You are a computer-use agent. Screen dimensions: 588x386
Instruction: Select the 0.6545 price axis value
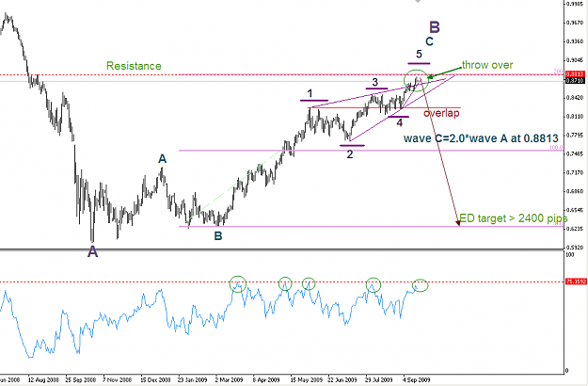[x=576, y=210]
